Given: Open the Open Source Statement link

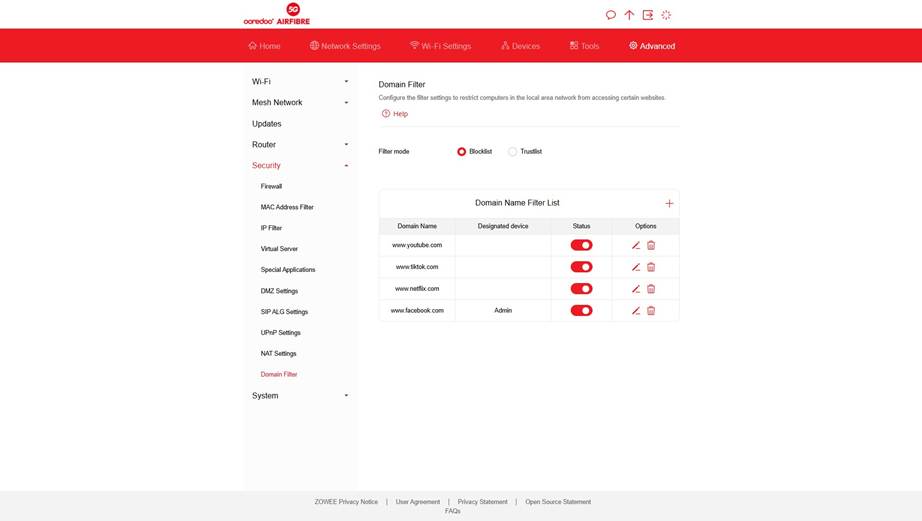Looking at the screenshot, I should [558, 502].
